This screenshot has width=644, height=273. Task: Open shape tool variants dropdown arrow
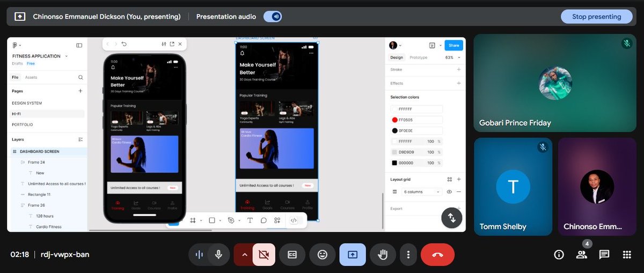click(x=220, y=220)
